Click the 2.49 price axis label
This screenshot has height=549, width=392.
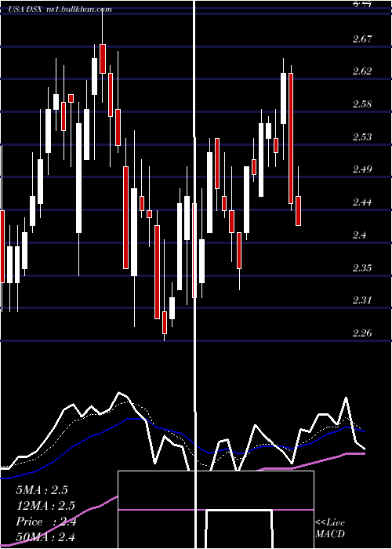click(x=362, y=169)
